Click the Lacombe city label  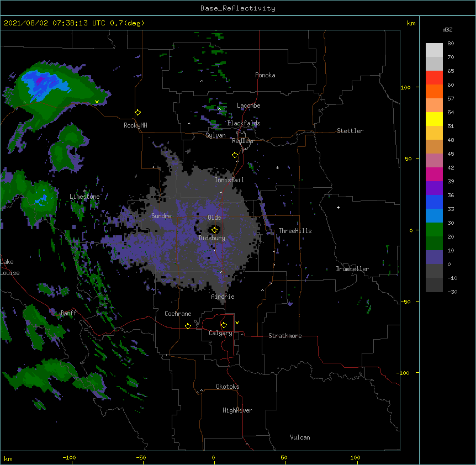pyautogui.click(x=248, y=105)
